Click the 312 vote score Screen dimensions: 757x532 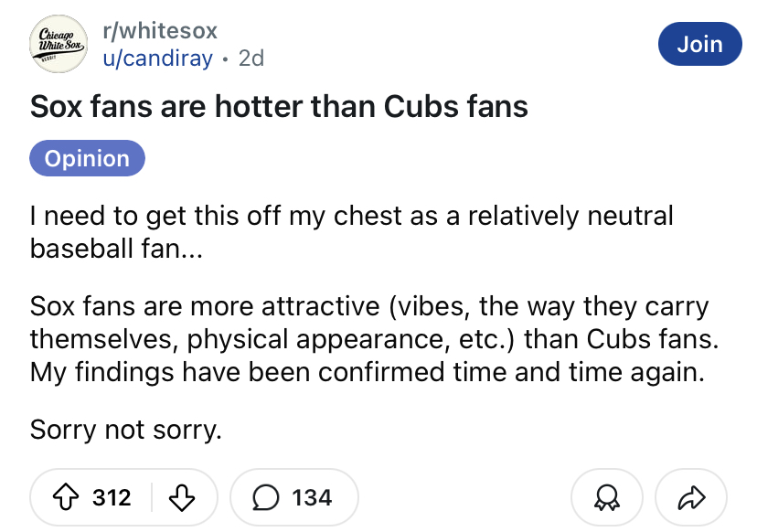click(x=112, y=498)
